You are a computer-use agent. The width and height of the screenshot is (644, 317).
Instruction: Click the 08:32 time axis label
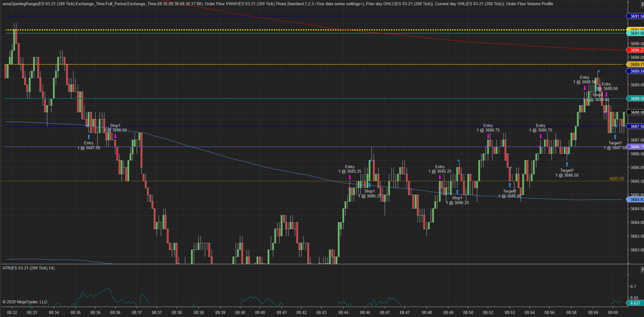coord(12,312)
